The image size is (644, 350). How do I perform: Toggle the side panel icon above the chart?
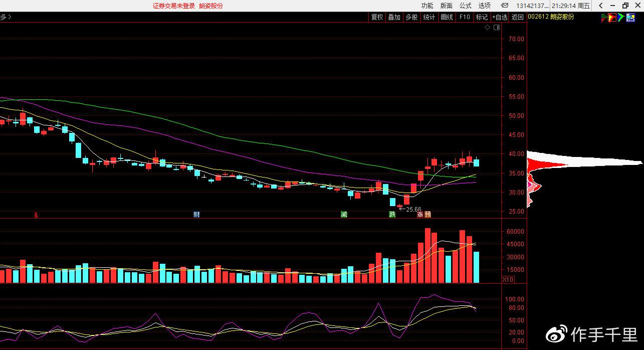click(x=497, y=28)
